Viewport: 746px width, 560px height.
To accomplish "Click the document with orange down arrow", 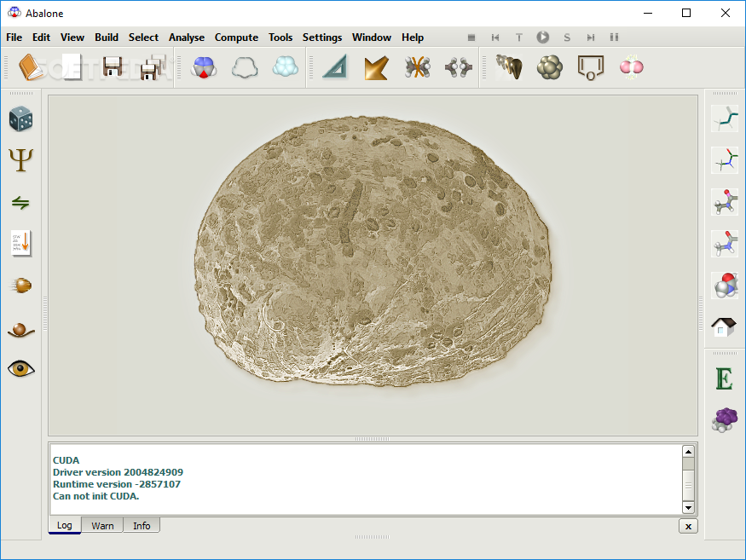I will (x=21, y=244).
